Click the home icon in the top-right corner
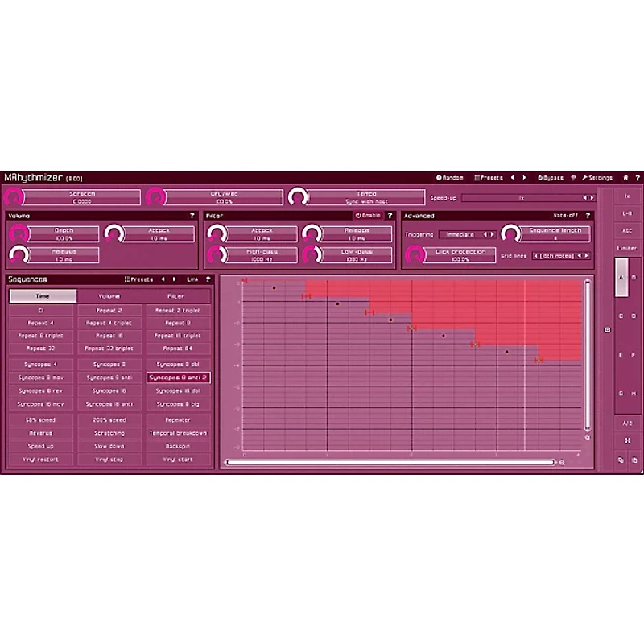 point(625,177)
